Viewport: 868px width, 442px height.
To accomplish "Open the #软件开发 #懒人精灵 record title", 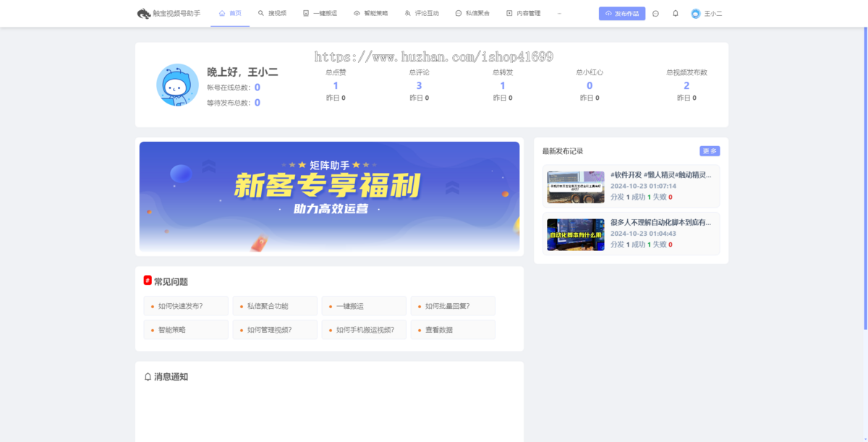I will (x=660, y=175).
